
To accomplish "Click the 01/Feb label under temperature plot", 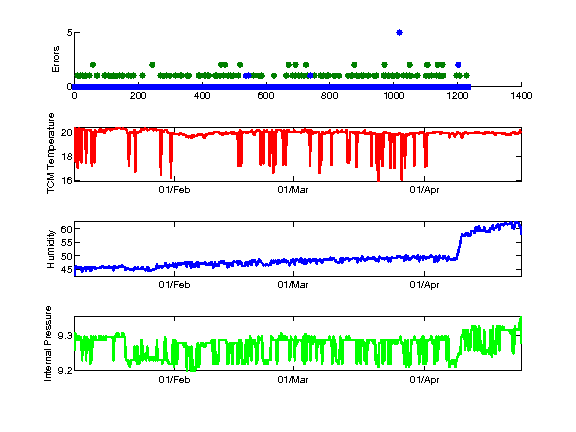I will click(x=174, y=190).
